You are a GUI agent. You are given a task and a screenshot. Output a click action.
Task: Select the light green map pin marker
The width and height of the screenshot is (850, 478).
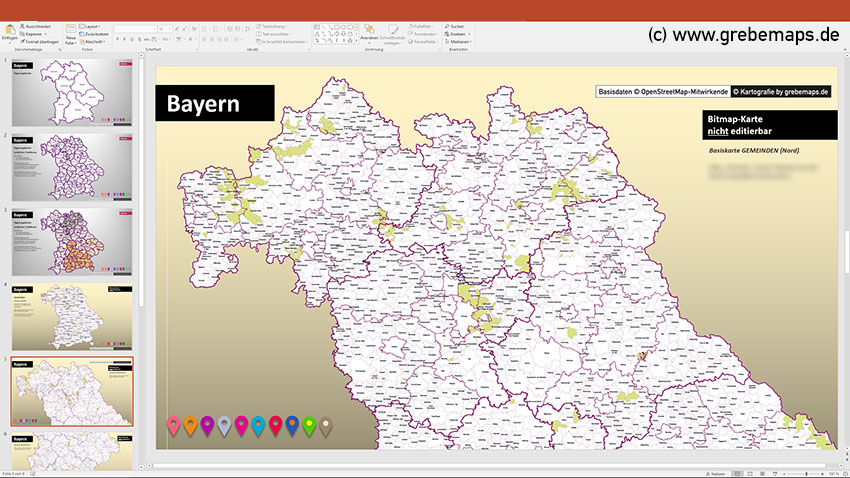click(x=309, y=426)
